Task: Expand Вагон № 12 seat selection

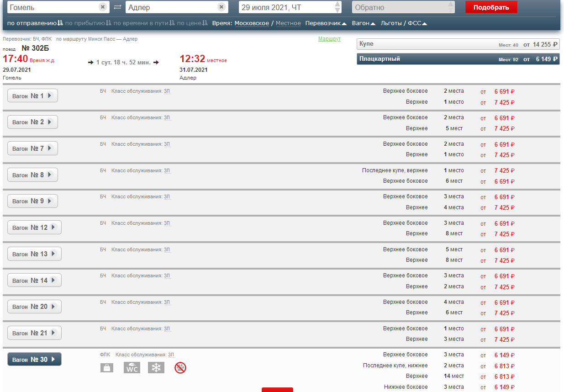Action: click(x=34, y=228)
